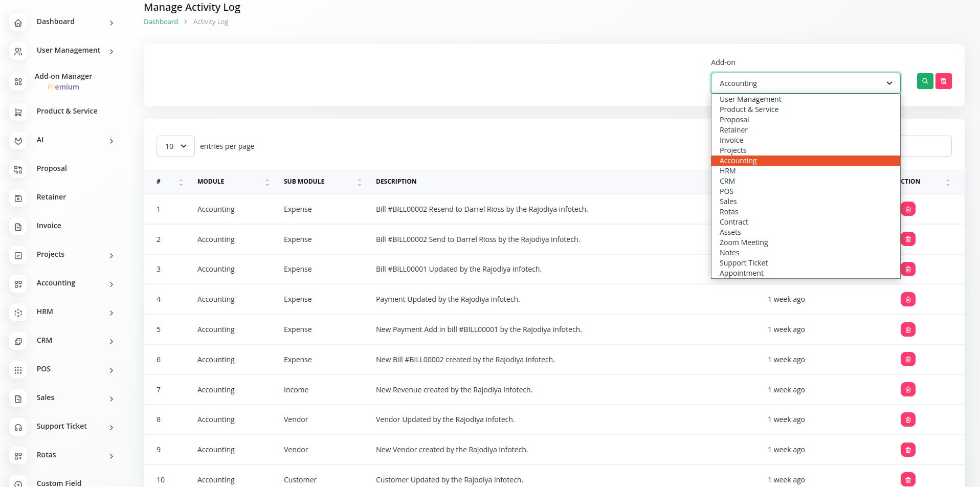
Task: Delete log row 7 for New Revenue
Action: click(x=908, y=390)
